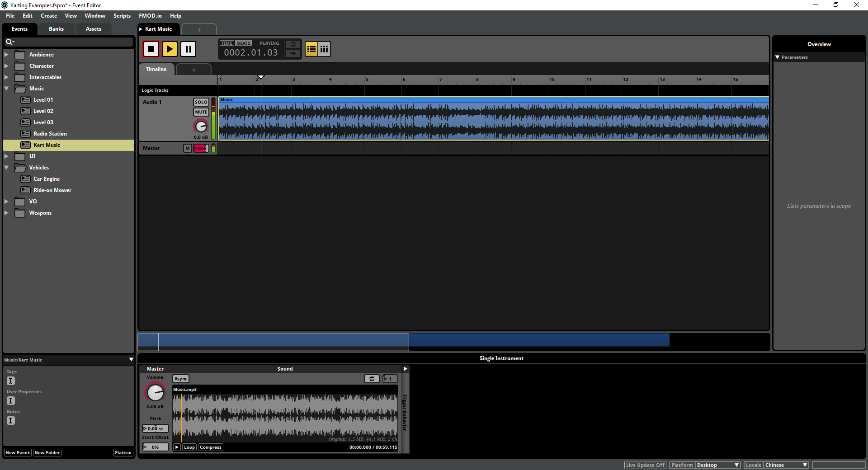
Task: Select the Level 02 event icon
Action: (26, 111)
